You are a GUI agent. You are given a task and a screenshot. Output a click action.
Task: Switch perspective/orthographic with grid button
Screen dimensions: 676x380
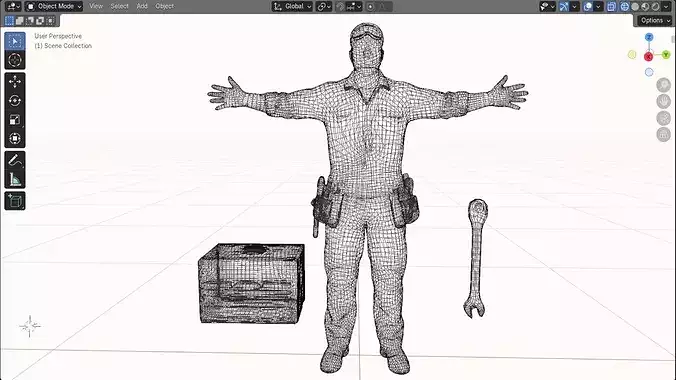[663, 135]
